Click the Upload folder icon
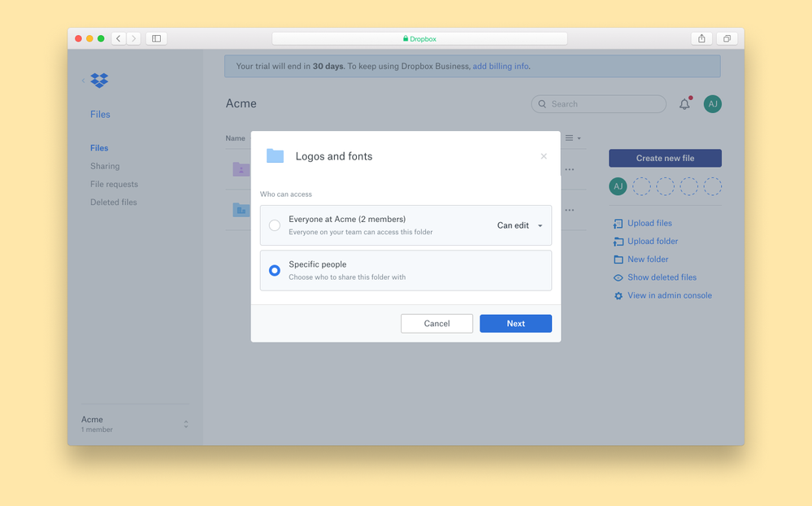Screen dimensions: 812x506 point(618,241)
